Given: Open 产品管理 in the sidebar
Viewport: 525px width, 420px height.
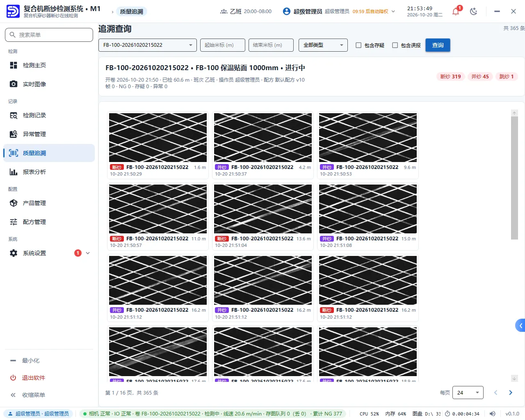Looking at the screenshot, I should (x=49, y=203).
